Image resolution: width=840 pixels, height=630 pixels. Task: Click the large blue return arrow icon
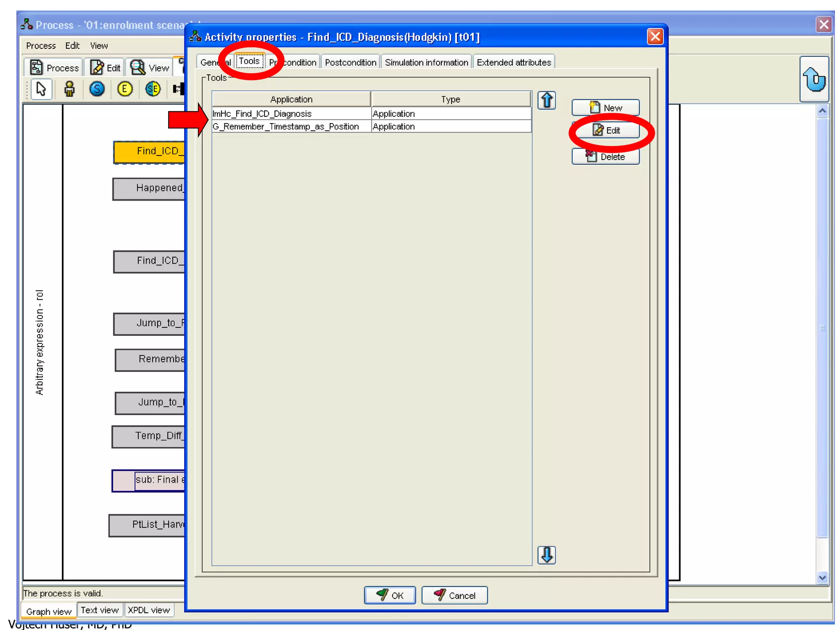[x=814, y=79]
